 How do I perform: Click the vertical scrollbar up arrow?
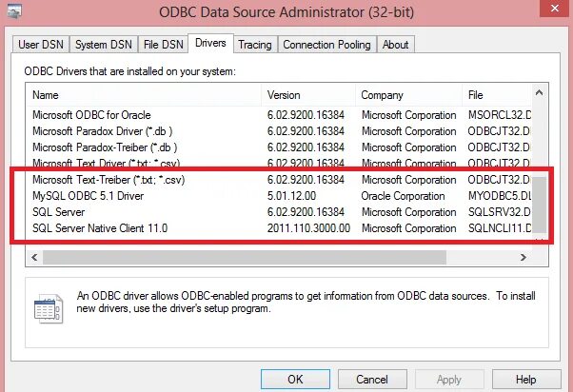pos(539,93)
